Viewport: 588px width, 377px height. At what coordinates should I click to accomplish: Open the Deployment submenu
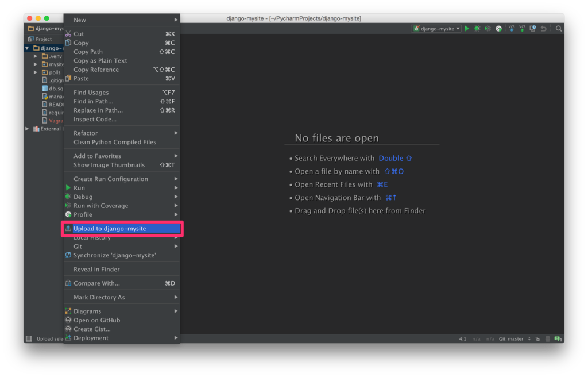122,338
